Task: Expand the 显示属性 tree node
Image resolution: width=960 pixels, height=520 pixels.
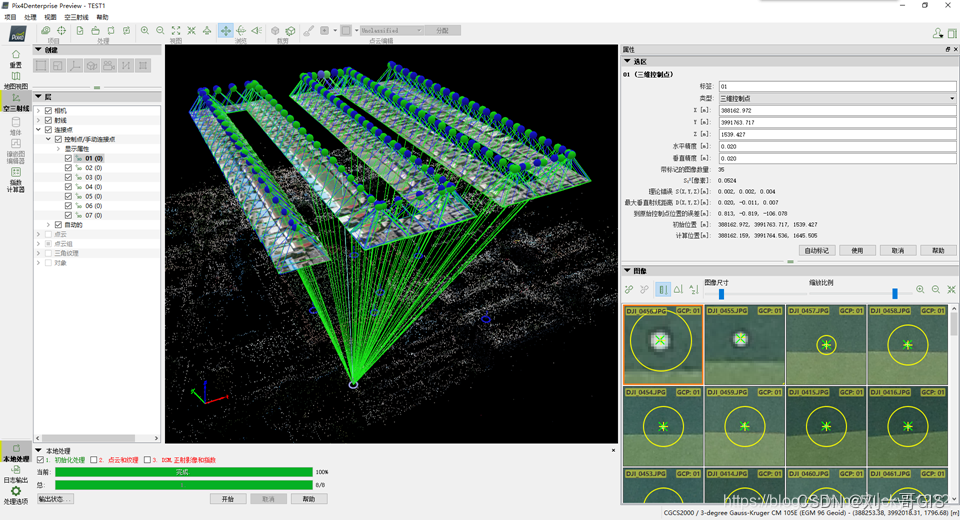Action: pyautogui.click(x=58, y=149)
